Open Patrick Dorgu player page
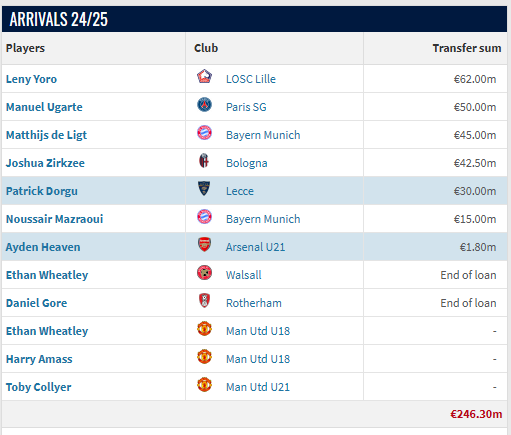The image size is (511, 435). point(42,191)
